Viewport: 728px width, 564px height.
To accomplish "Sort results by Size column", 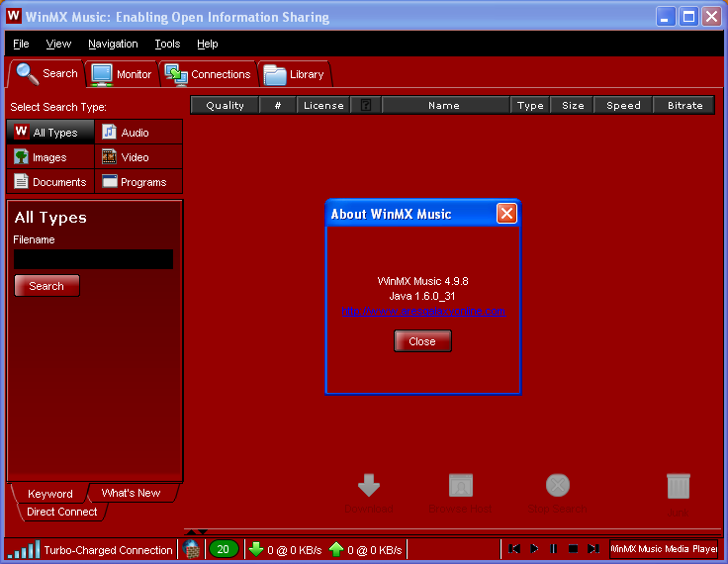I will click(573, 106).
